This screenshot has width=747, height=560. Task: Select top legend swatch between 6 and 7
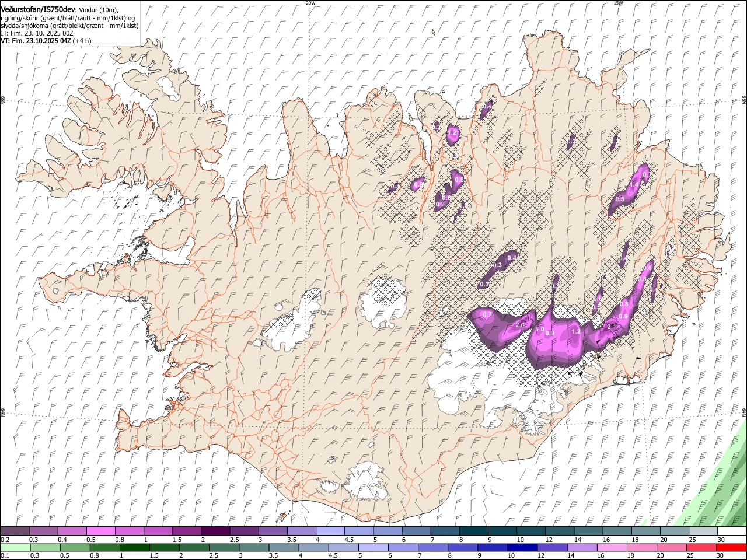pyautogui.click(x=416, y=531)
